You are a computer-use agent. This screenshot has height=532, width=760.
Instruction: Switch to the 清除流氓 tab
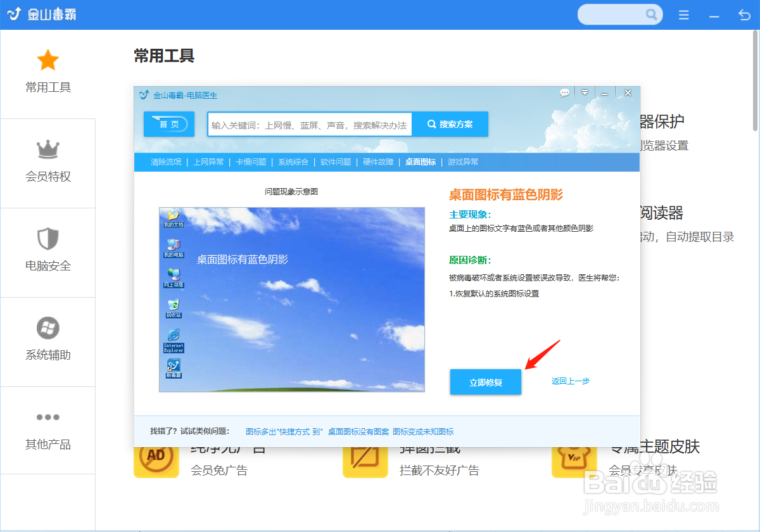click(167, 161)
